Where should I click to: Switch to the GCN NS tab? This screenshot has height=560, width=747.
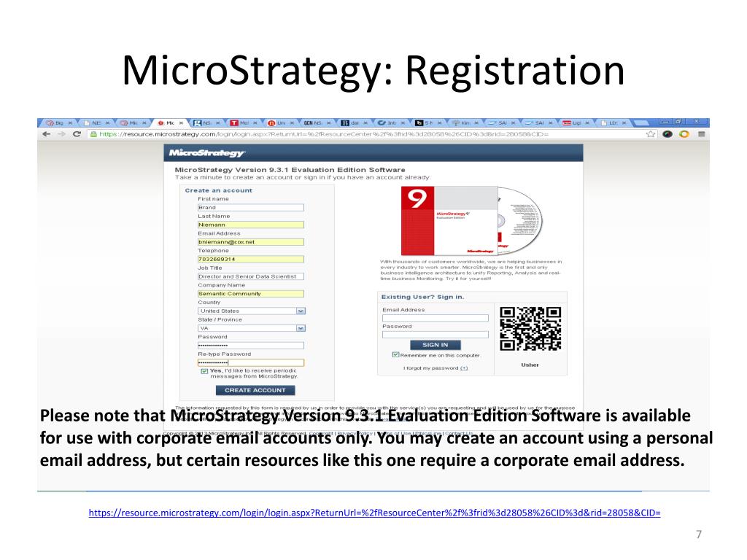tap(317, 122)
